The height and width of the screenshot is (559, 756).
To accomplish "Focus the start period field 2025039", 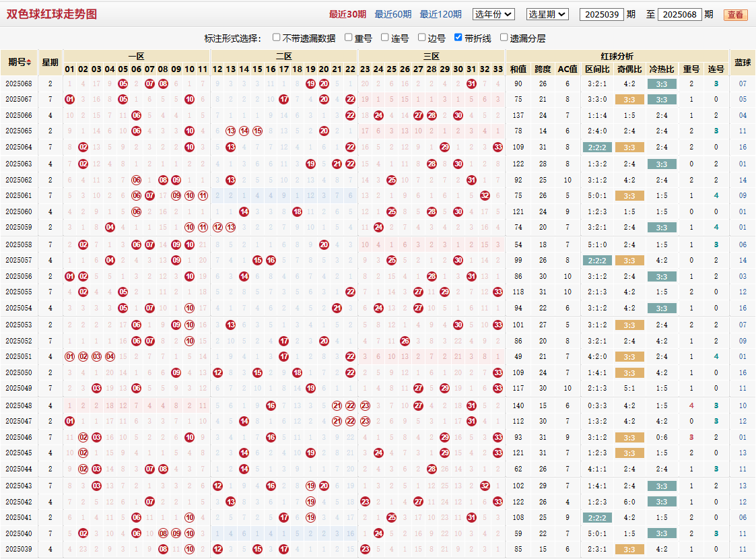I will click(x=602, y=14).
